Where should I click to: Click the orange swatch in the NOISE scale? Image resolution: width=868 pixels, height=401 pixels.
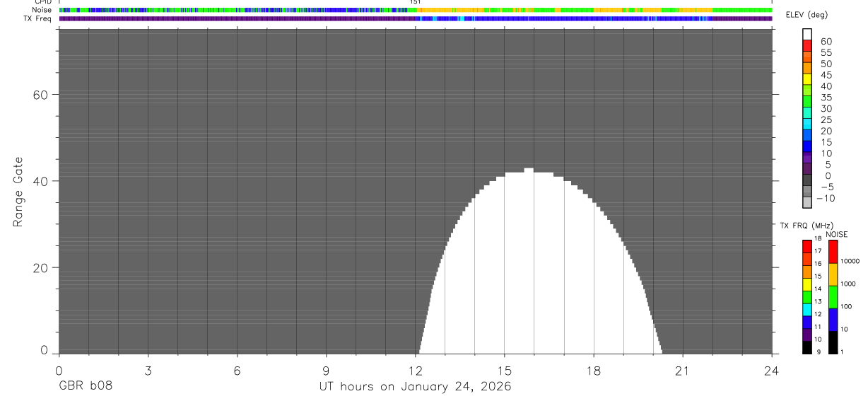point(833,274)
